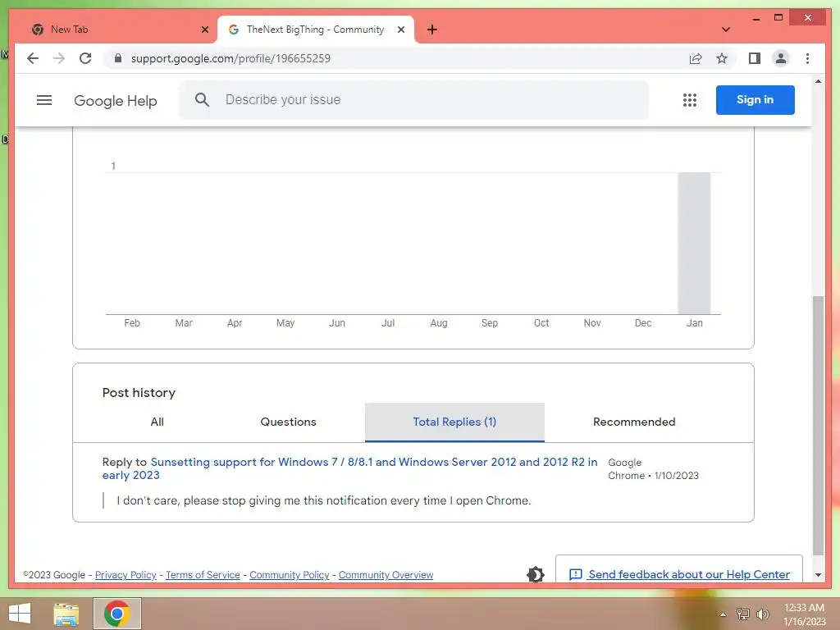The height and width of the screenshot is (630, 840).
Task: Expand the tab search chevron
Action: [725, 30]
